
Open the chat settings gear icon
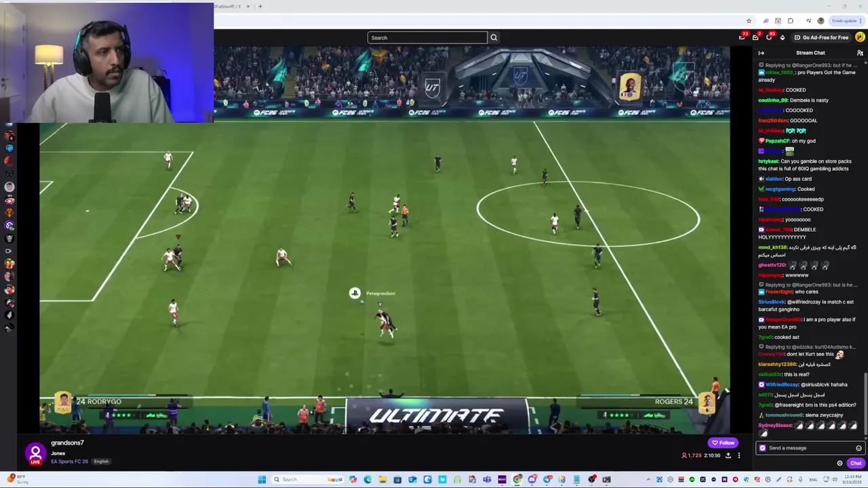840,464
